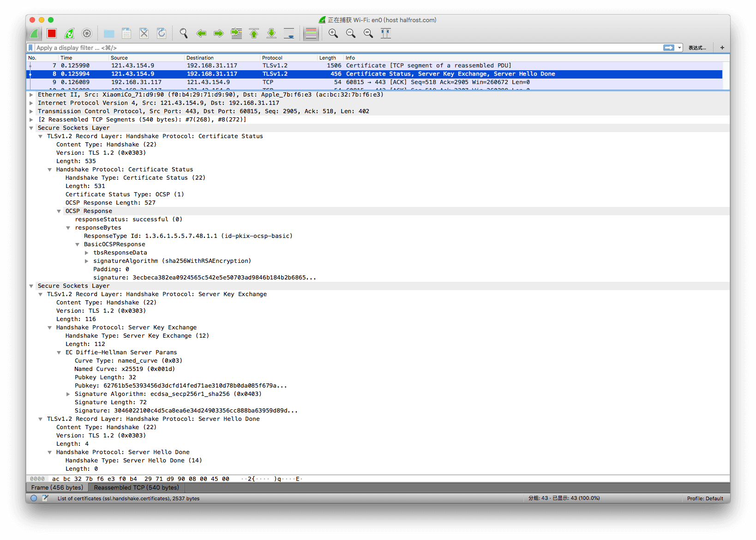Click the start capture shark fin icon
Image resolution: width=756 pixels, height=540 pixels.
[35, 33]
